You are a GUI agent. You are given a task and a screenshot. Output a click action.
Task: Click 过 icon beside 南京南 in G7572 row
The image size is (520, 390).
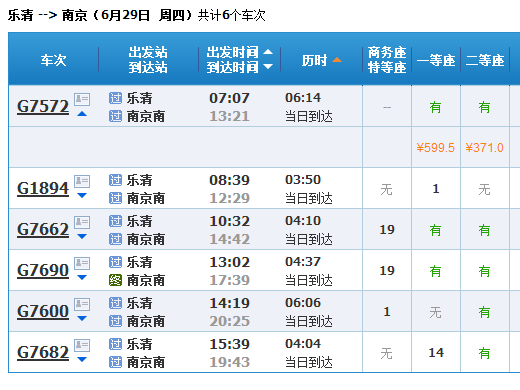point(115,116)
